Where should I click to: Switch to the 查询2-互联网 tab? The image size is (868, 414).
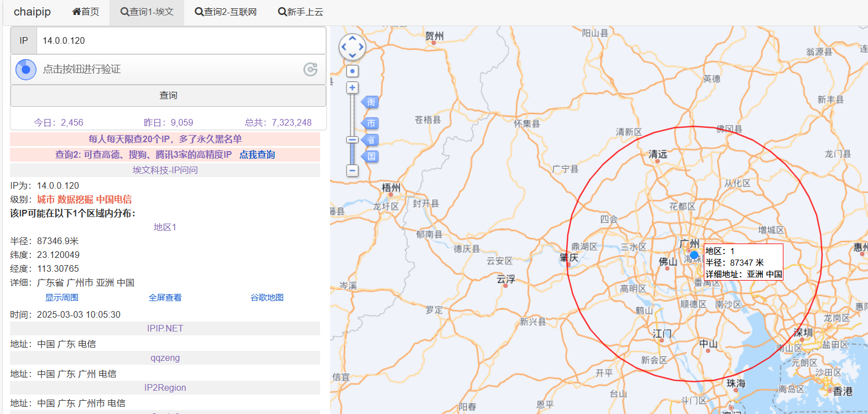226,12
